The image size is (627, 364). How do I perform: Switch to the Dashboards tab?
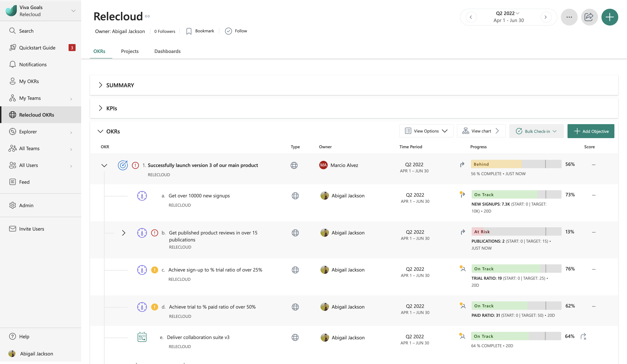point(167,51)
